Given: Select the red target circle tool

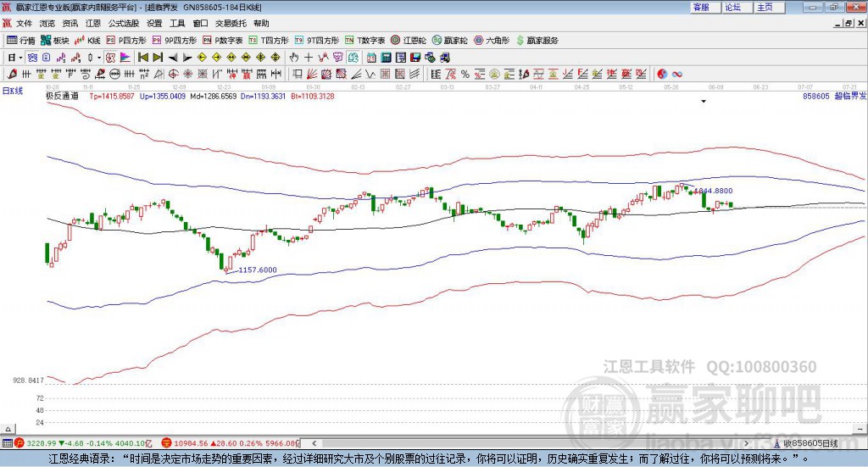Looking at the screenshot, I should tap(173, 74).
